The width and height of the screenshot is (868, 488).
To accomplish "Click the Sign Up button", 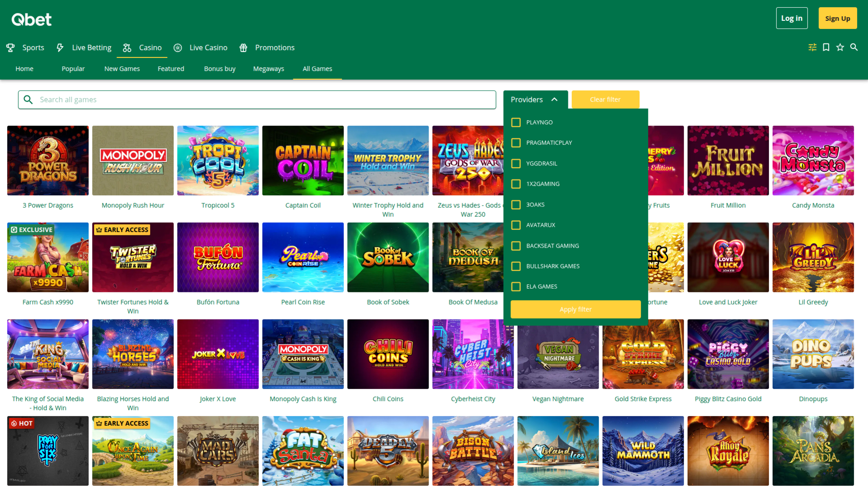I will (x=837, y=18).
